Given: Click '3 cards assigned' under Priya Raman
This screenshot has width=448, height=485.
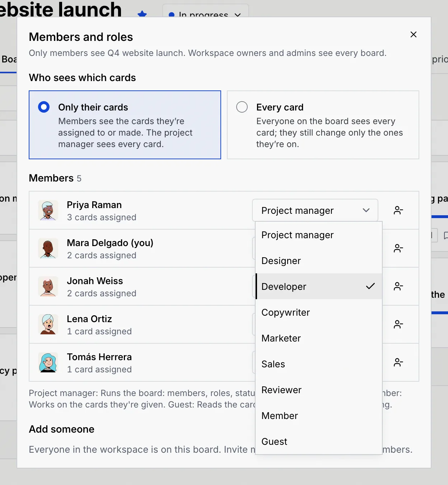Looking at the screenshot, I should click(x=102, y=217).
